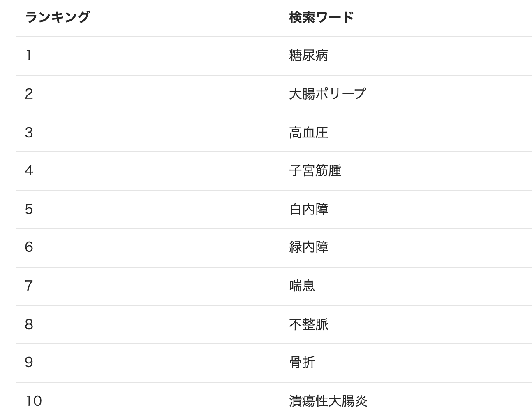
Task: Click the 潰瘍性大腸炎 entry
Action: [328, 401]
